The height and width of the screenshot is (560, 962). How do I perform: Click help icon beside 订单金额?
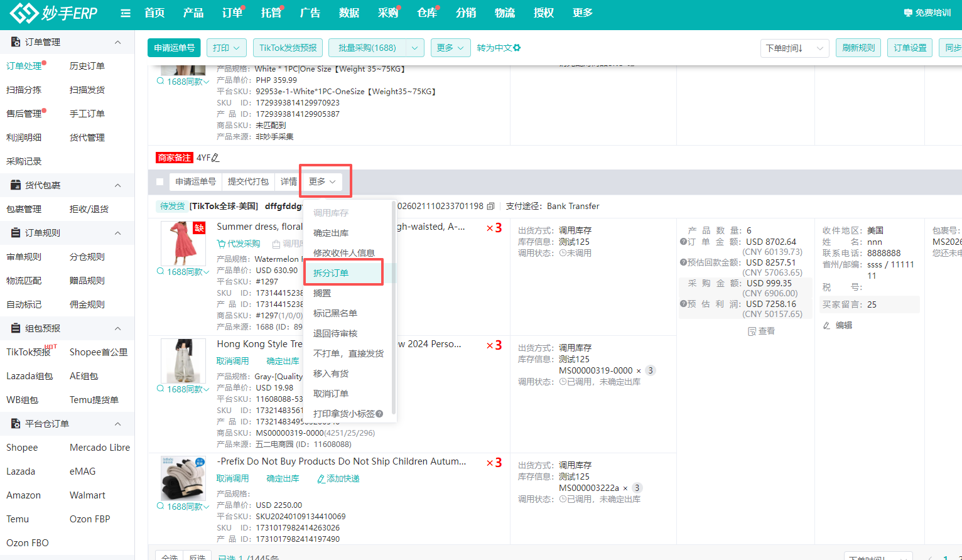tap(683, 242)
